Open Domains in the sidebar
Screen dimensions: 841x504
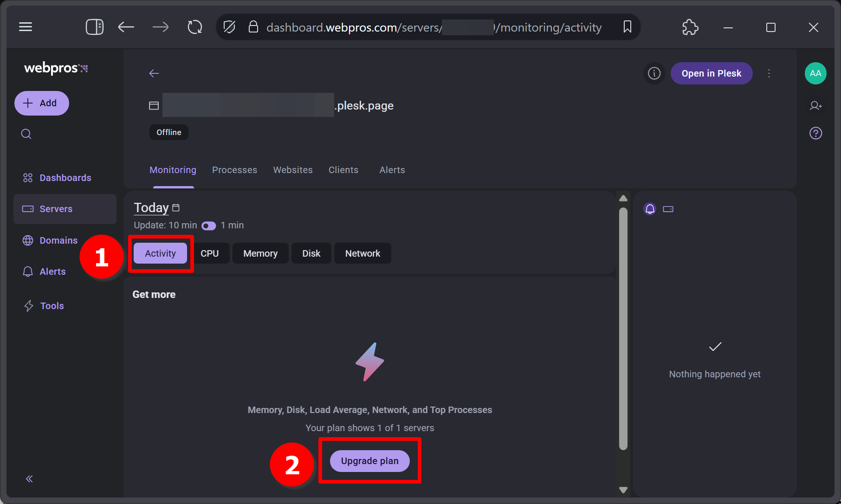[x=50, y=240]
